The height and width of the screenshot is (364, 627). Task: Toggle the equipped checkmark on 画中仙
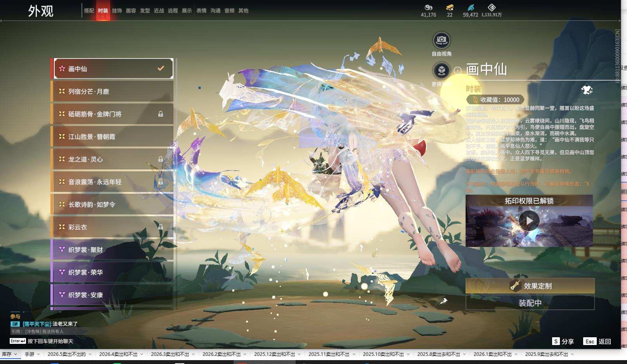click(161, 68)
